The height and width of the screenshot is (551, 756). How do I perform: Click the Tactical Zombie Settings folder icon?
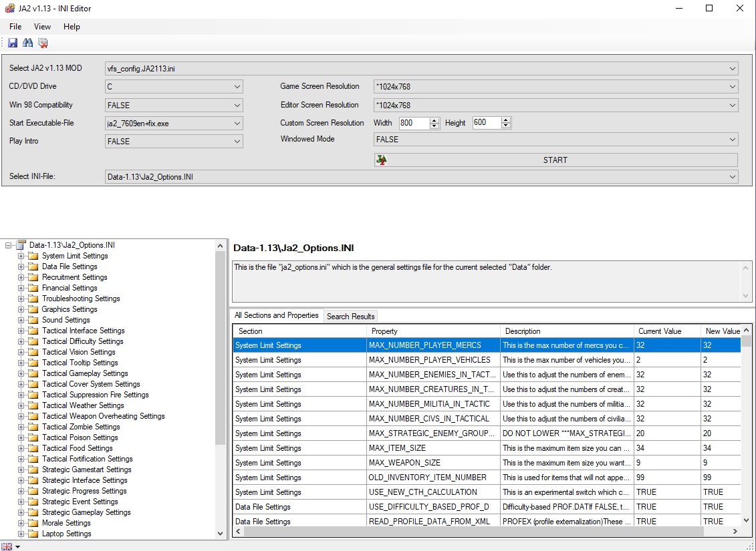click(x=33, y=427)
